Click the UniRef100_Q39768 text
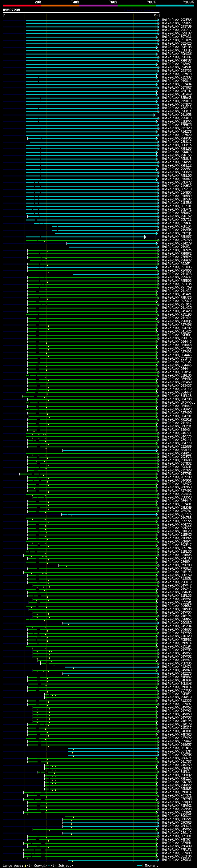Screen dimensions: 197x868 coord(176,240)
